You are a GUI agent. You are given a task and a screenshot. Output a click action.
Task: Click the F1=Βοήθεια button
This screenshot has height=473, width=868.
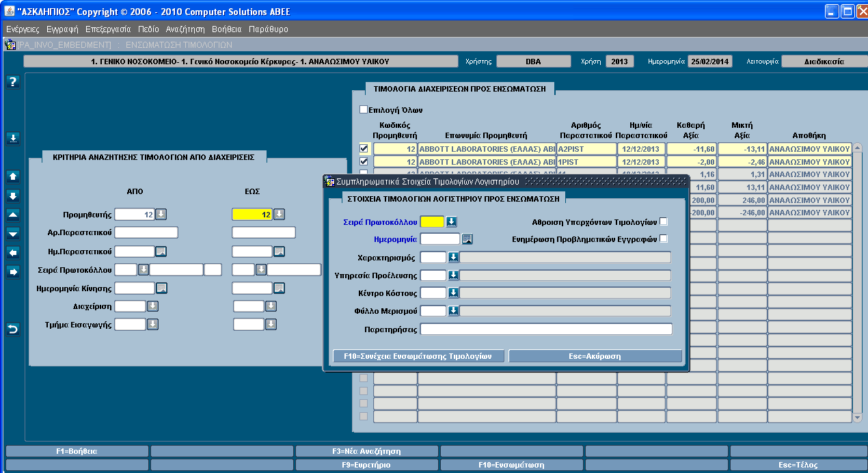77,451
